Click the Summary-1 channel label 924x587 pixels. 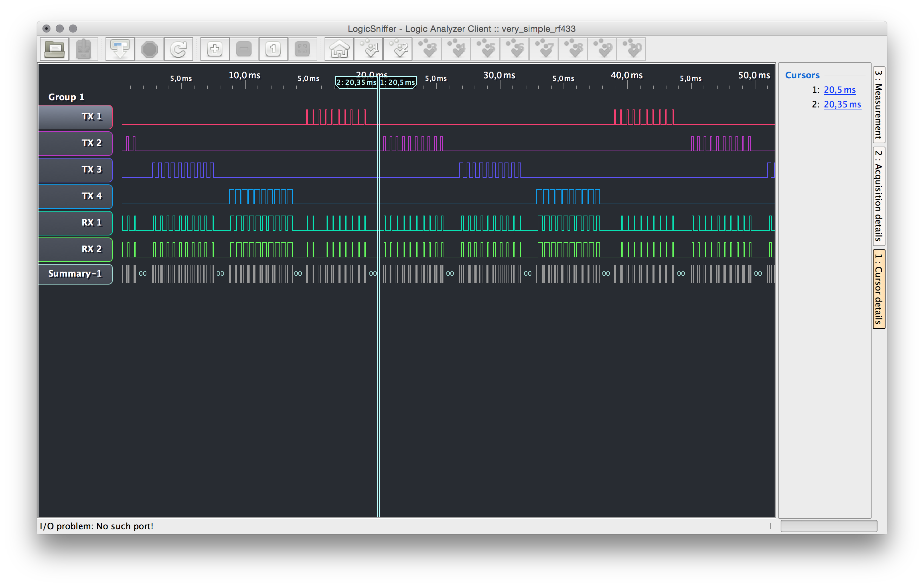point(75,274)
